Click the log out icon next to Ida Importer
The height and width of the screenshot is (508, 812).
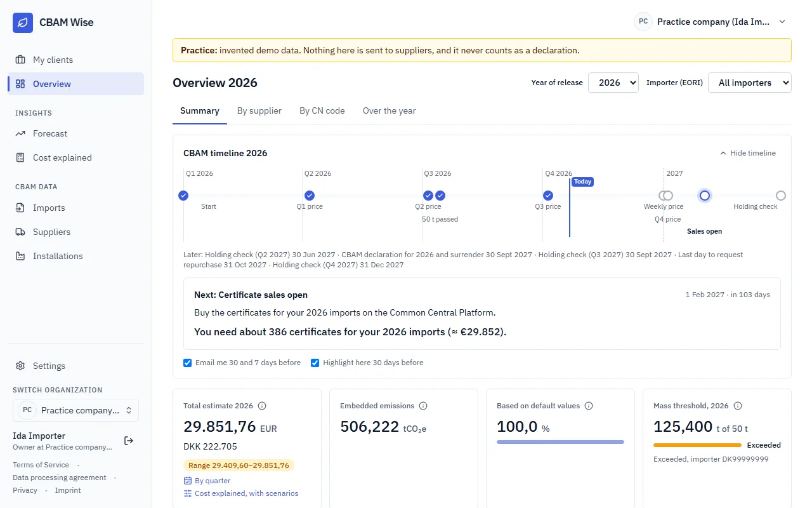pos(129,441)
